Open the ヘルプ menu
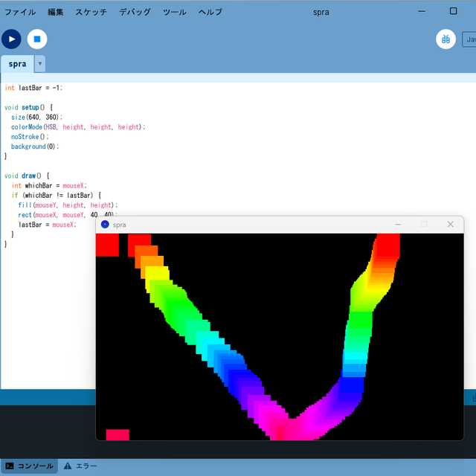The image size is (476, 476). (210, 12)
